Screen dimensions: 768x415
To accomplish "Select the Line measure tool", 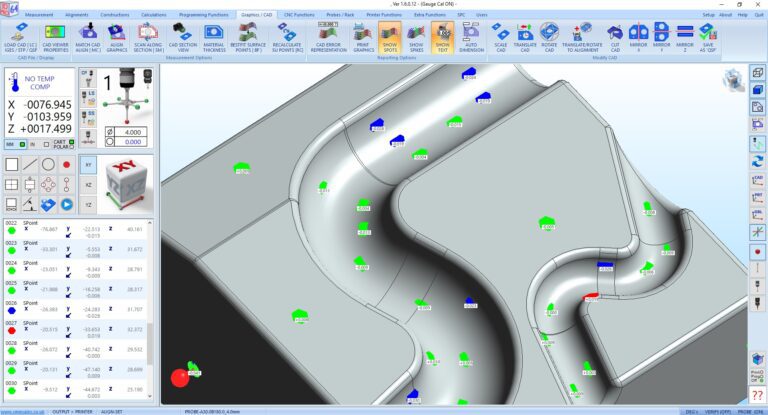I will pos(30,165).
